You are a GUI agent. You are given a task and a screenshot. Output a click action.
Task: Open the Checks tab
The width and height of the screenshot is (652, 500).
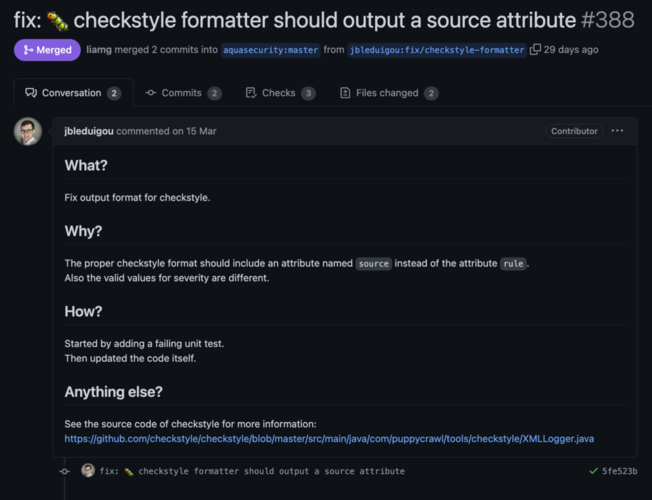281,93
